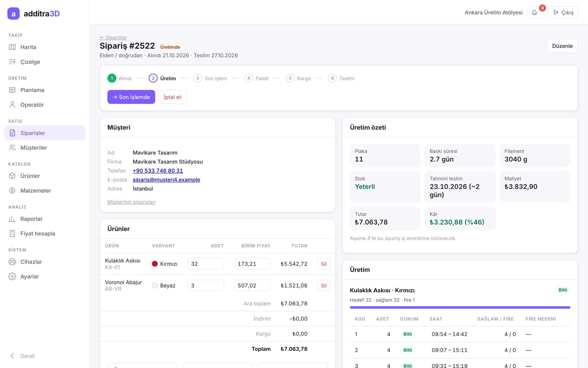Cancel the order with İptal et
The width and height of the screenshot is (588, 368).
point(172,97)
